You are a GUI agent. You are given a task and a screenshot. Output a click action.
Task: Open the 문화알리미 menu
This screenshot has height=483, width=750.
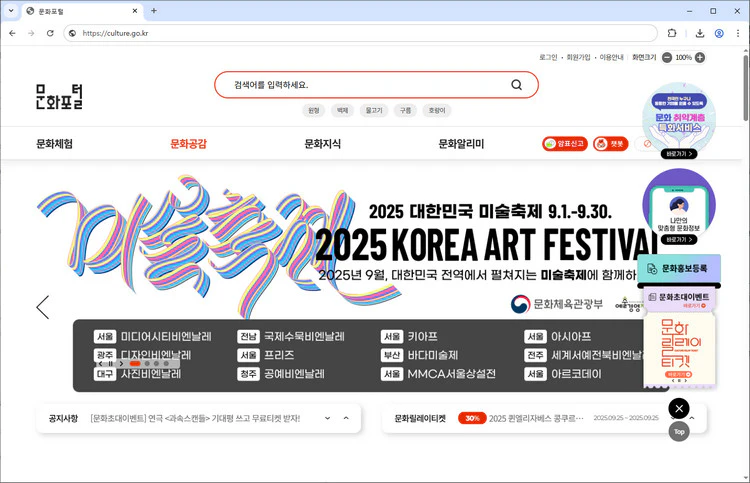point(462,144)
